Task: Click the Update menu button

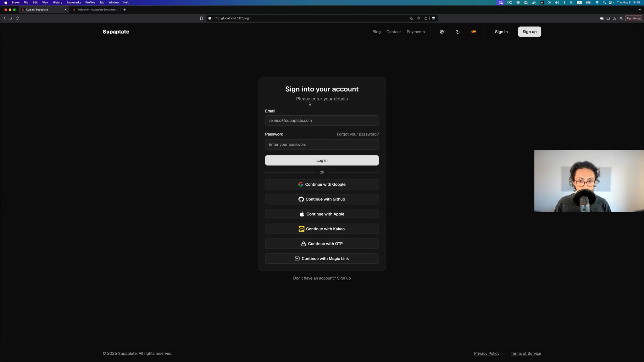Action: tap(633, 18)
